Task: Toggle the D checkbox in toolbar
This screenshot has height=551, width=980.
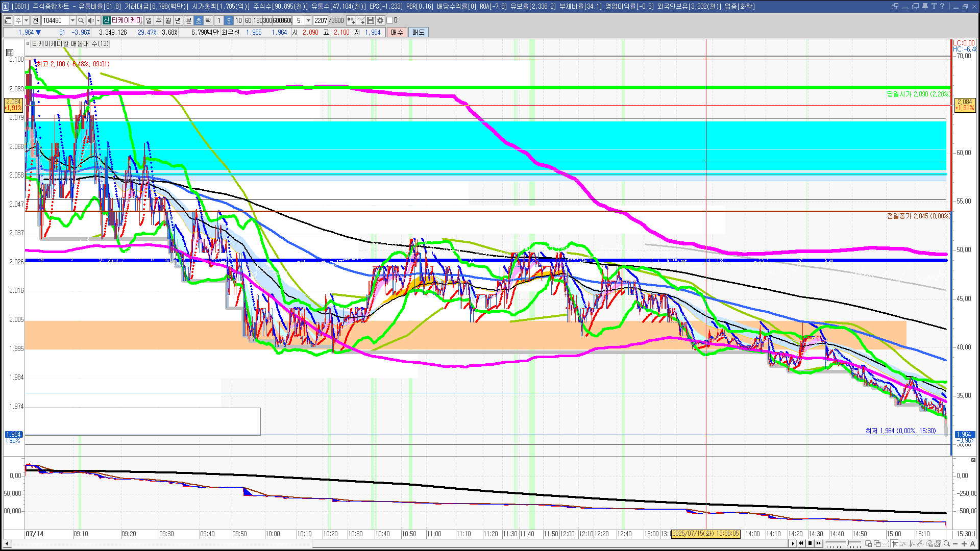Action: [x=390, y=20]
